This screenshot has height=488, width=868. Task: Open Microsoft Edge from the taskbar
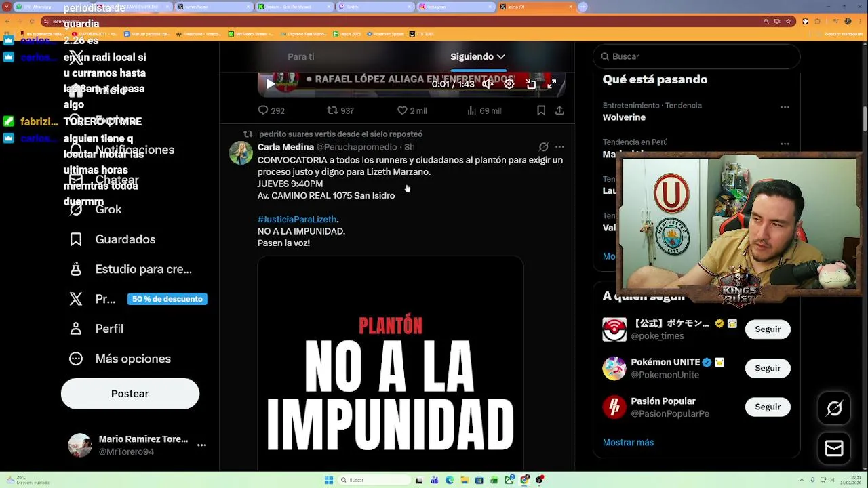coord(449,480)
